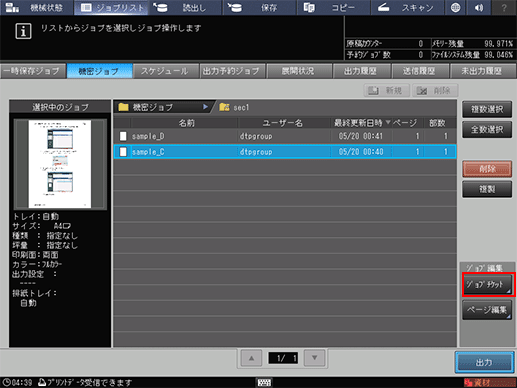The image size is (517, 388).
Task: Click the 複製 duplicate button
Action: pos(487,189)
